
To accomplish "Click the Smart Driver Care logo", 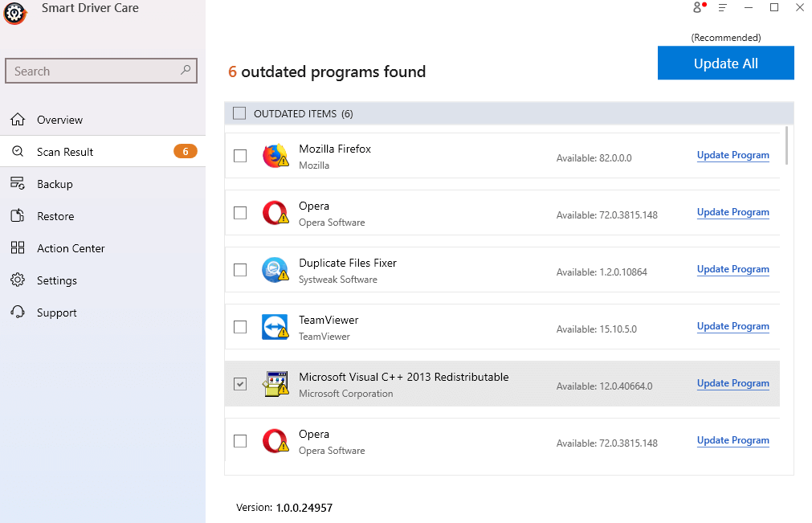I will pyautogui.click(x=14, y=14).
